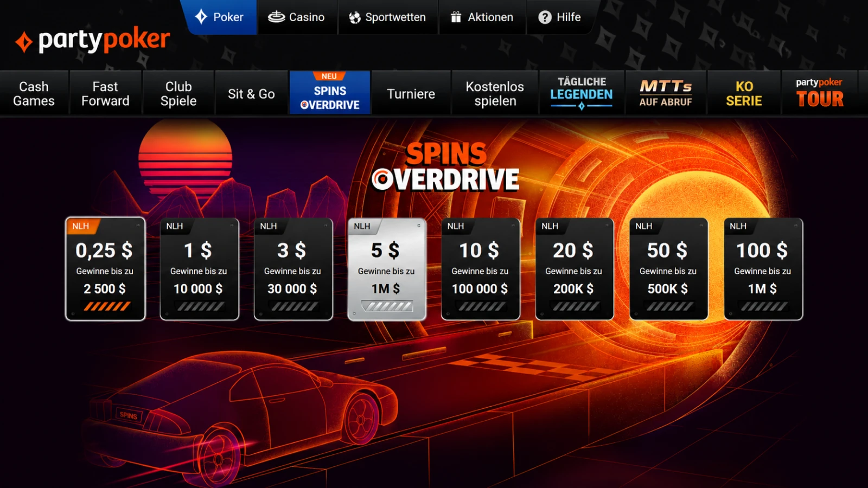This screenshot has width=868, height=488.
Task: Open Club Spiele
Action: (178, 93)
